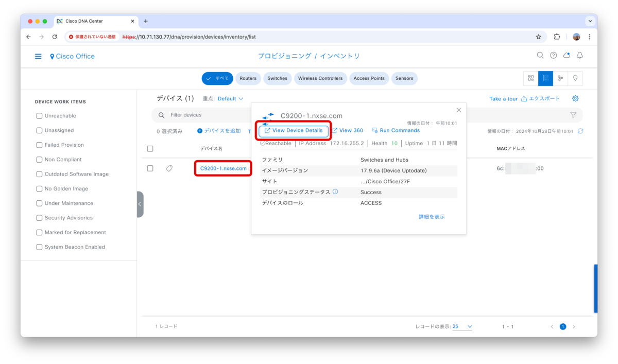618x364 pixels.
Task: Check the Under Maintenance filter
Action: point(39,203)
